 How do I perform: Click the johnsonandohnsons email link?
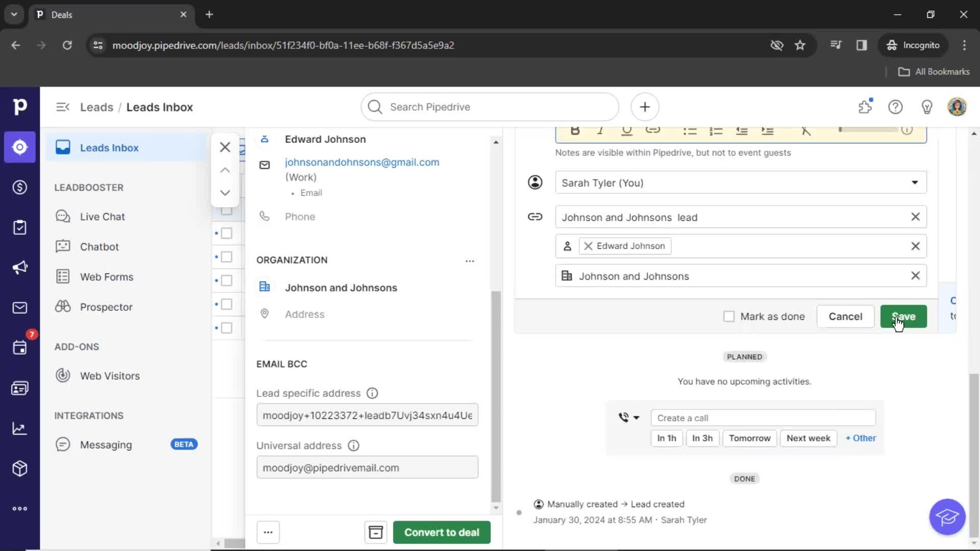[x=362, y=162]
